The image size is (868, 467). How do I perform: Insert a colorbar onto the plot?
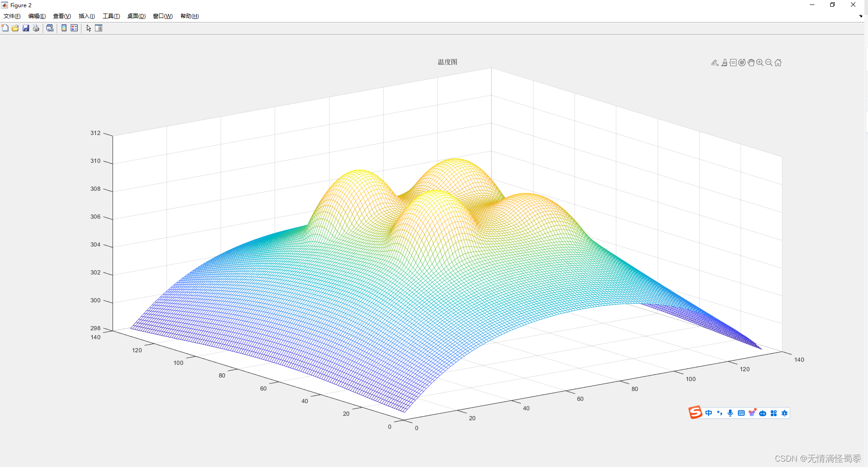(x=63, y=28)
